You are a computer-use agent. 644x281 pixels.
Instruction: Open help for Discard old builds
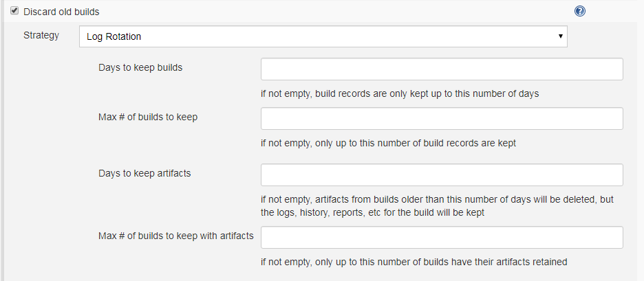tap(579, 12)
